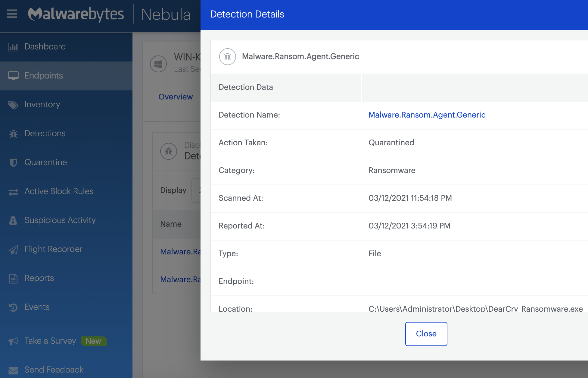Click the Send Feedback envelope icon
Screen dimensions: 588x378
point(13,370)
